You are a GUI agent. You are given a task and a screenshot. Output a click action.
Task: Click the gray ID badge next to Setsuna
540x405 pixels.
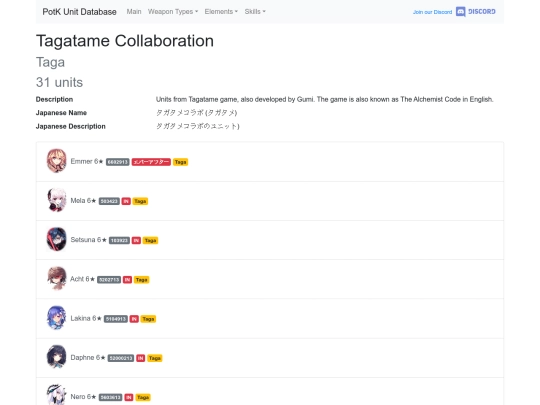pyautogui.click(x=119, y=240)
